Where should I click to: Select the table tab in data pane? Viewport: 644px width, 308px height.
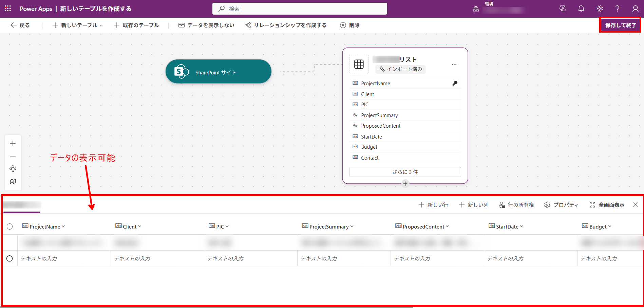click(x=22, y=205)
